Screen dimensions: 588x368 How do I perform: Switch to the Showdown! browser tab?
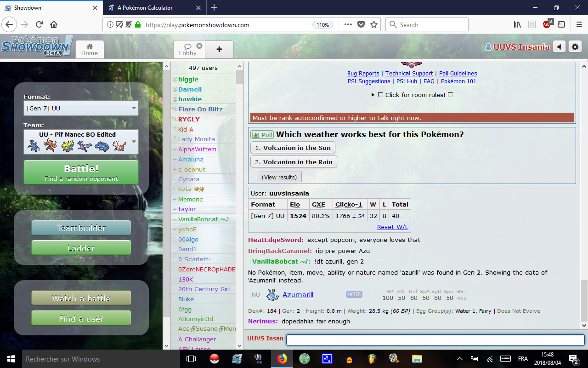[x=51, y=8]
